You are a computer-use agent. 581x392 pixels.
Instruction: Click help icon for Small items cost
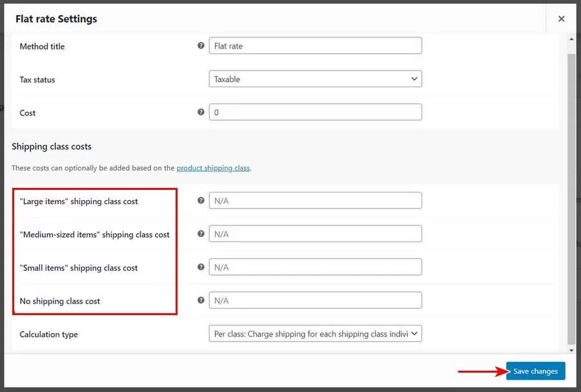(201, 267)
